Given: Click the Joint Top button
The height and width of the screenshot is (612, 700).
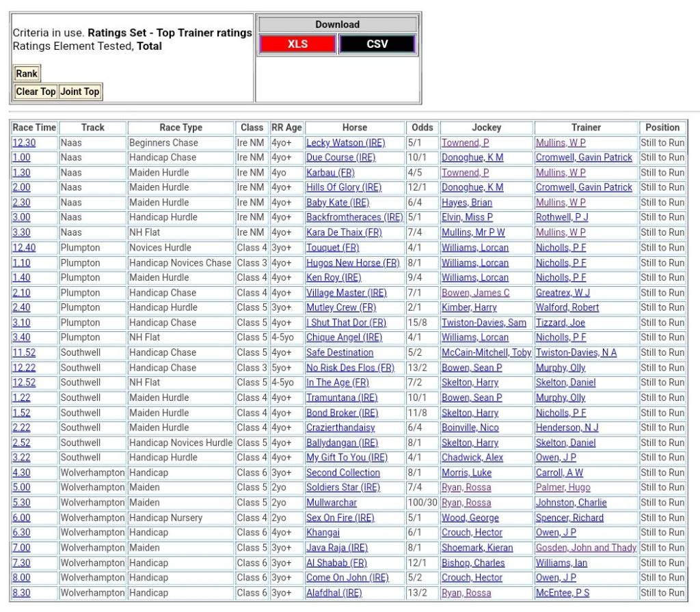Looking at the screenshot, I should click(x=80, y=92).
